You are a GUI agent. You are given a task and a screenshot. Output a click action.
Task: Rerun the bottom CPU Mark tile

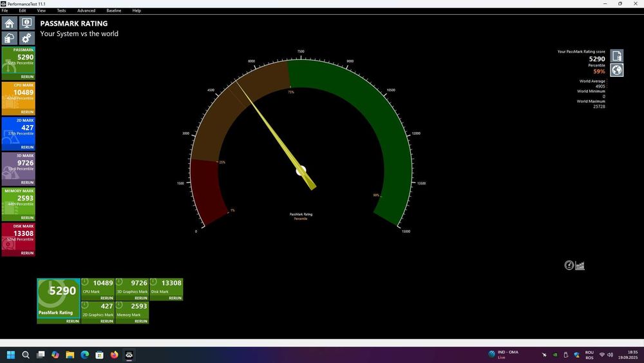click(106, 298)
